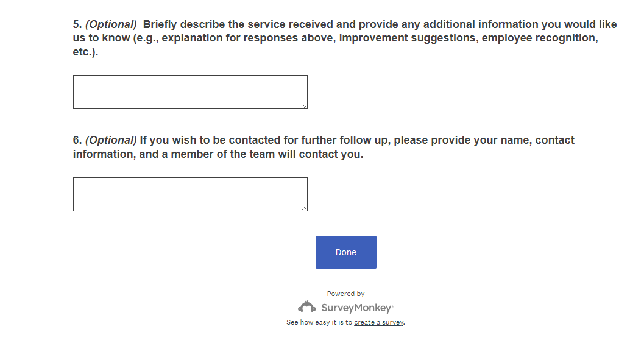Focus the service description text box
The image size is (644, 360).
pos(190,92)
